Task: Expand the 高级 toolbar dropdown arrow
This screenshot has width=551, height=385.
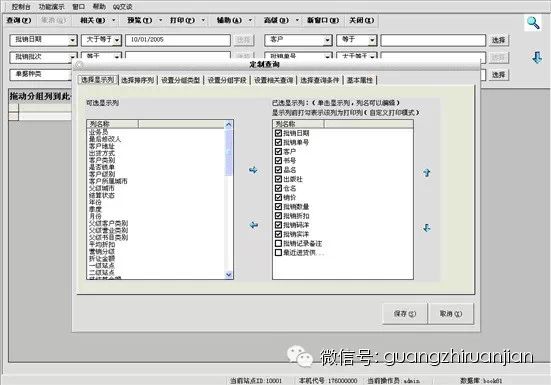Action: coord(297,20)
